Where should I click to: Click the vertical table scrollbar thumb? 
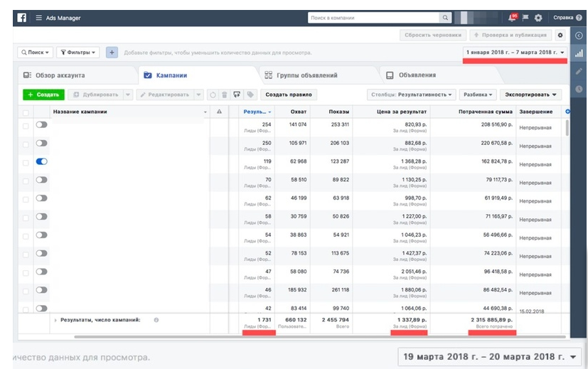click(x=567, y=128)
